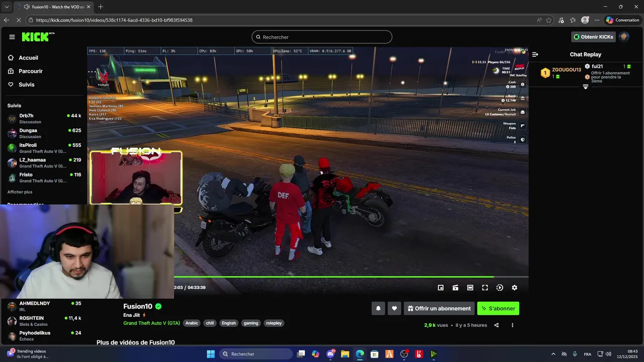Open the itsPiroli followed channel
Viewport: 644px width, 362px height.
44,148
